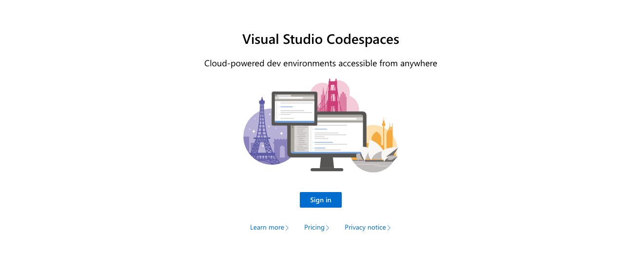644x272 pixels.
Task: Open the Learn more link
Action: click(x=270, y=228)
